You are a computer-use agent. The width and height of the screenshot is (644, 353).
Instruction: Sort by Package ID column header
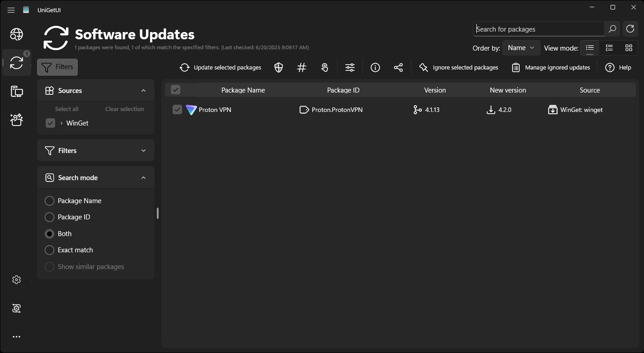coord(343,90)
